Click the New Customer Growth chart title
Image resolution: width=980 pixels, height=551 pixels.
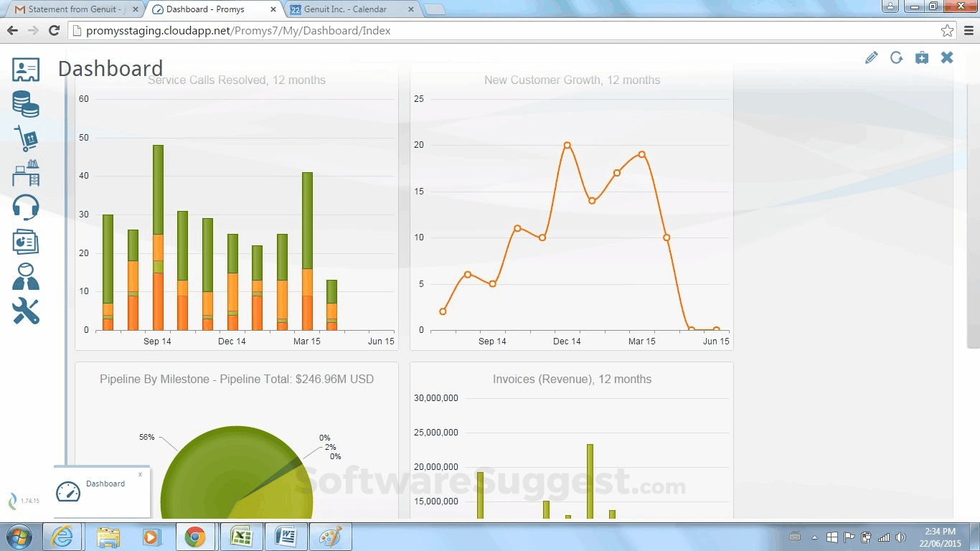[x=572, y=80]
